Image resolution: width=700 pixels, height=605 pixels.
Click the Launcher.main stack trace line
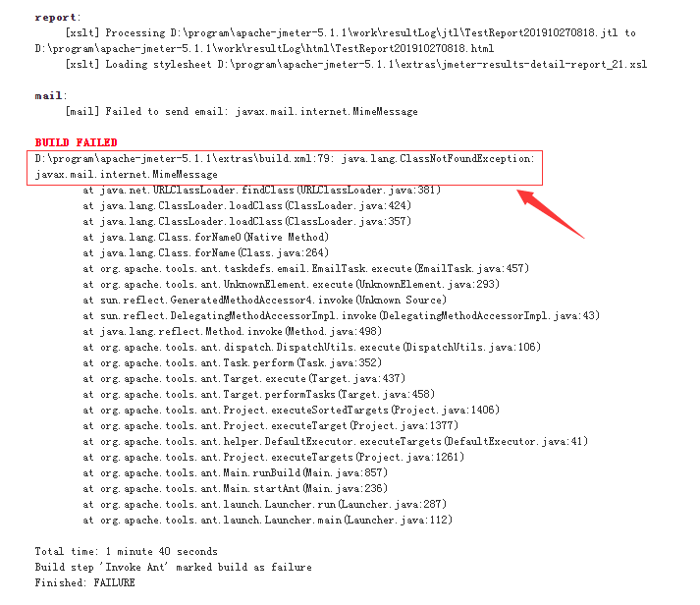click(267, 521)
